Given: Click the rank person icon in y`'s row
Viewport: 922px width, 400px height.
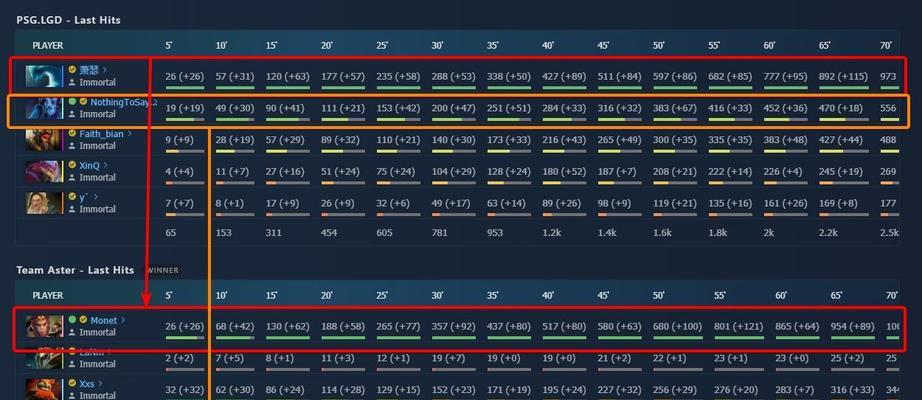Looking at the screenshot, I should (72, 209).
